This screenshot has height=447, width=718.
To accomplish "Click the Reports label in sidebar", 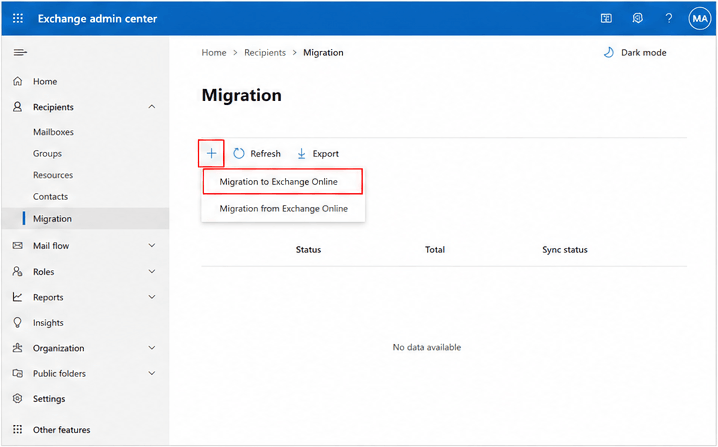I will tap(48, 297).
